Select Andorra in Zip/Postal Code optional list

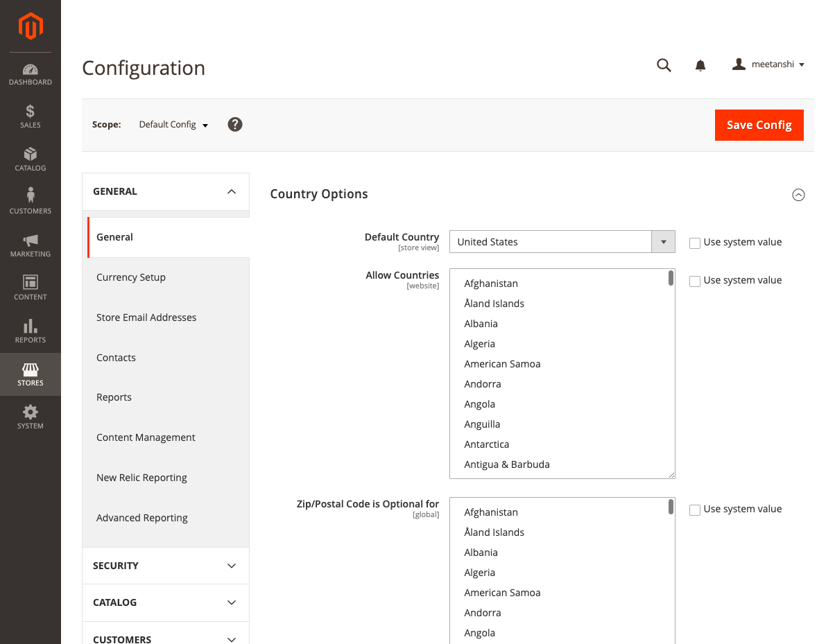pyautogui.click(x=559, y=613)
